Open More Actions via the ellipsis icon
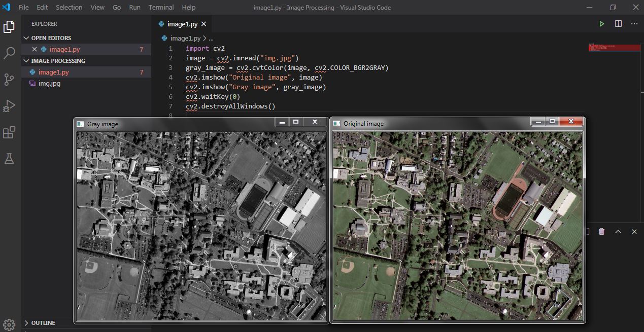 [634, 24]
